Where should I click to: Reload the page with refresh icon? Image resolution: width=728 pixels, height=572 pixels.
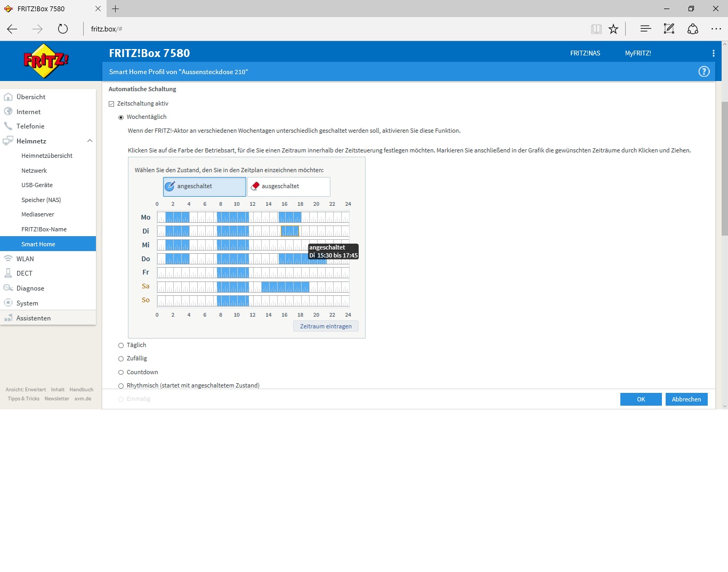(x=63, y=29)
